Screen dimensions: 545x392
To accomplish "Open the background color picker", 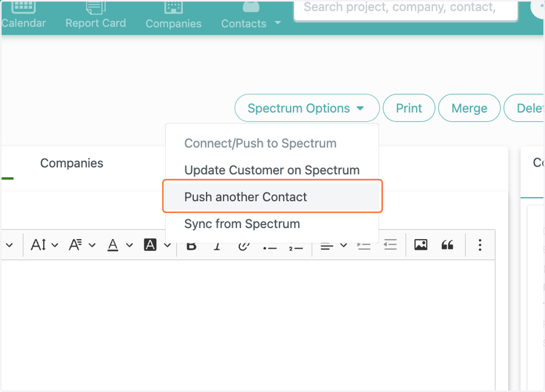I will click(x=157, y=245).
